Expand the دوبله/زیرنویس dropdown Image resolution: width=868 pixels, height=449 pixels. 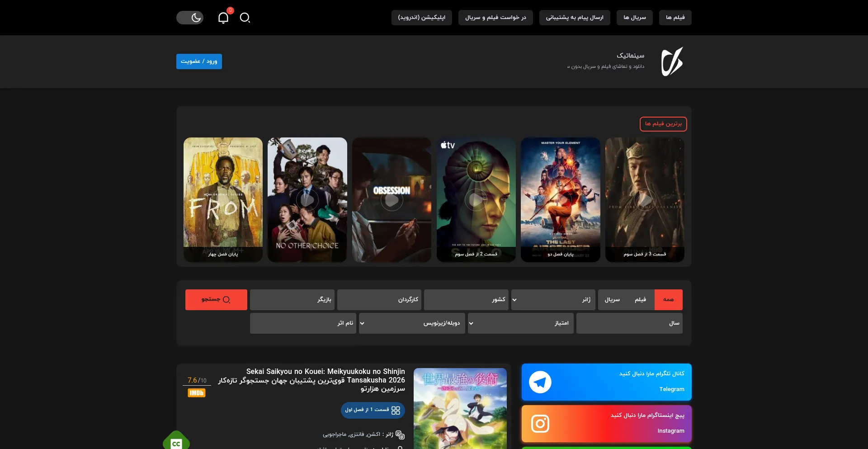pyautogui.click(x=412, y=323)
